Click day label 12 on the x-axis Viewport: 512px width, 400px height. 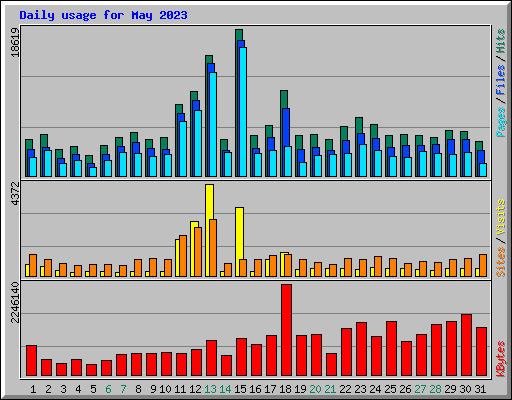[x=195, y=389]
